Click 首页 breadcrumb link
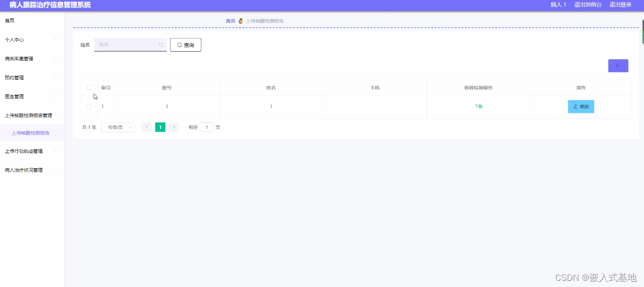 tap(230, 21)
